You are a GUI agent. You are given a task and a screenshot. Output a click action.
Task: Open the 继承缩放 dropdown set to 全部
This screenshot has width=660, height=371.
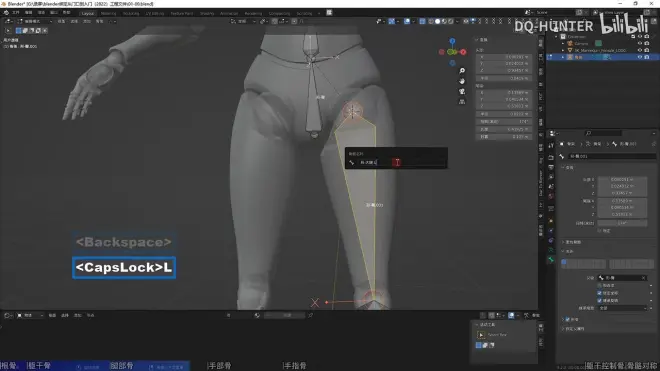coord(622,308)
